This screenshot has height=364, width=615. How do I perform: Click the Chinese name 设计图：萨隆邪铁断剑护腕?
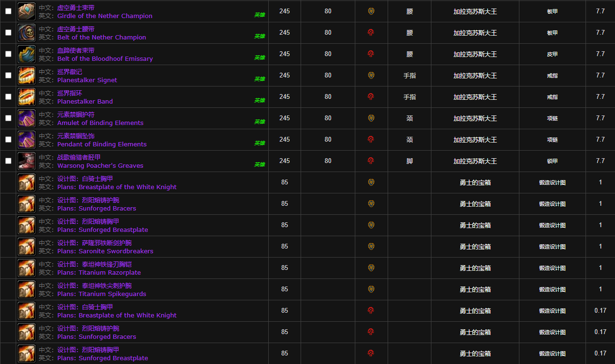pyautogui.click(x=94, y=243)
